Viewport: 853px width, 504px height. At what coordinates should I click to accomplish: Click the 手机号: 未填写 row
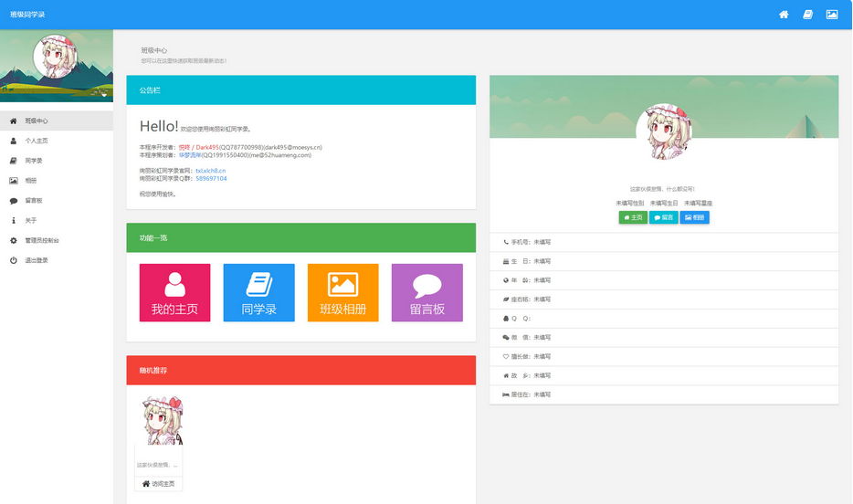pyautogui.click(x=664, y=243)
